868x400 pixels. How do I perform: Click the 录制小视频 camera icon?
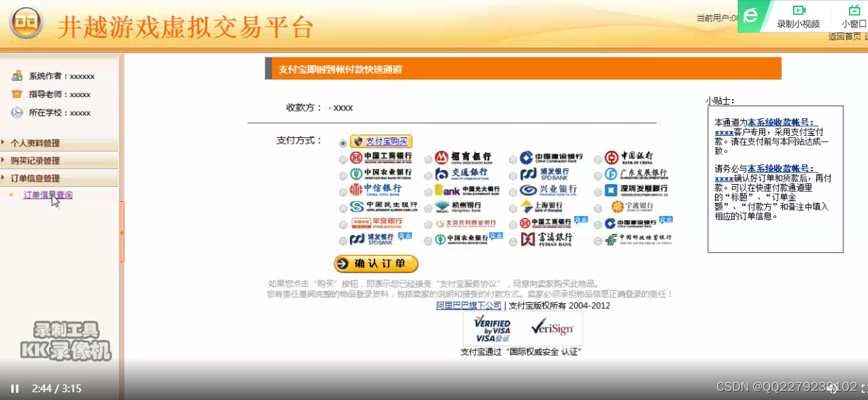tap(799, 10)
